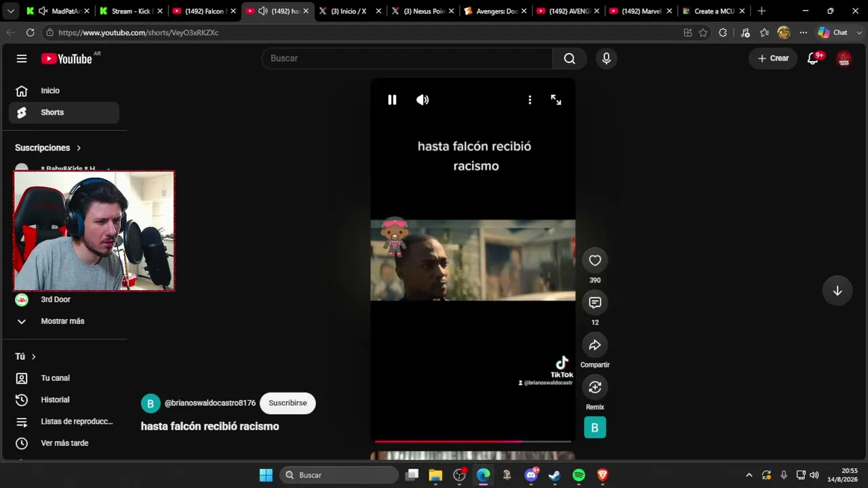The height and width of the screenshot is (488, 868).
Task: Open Steam from the taskbar
Action: tap(555, 475)
